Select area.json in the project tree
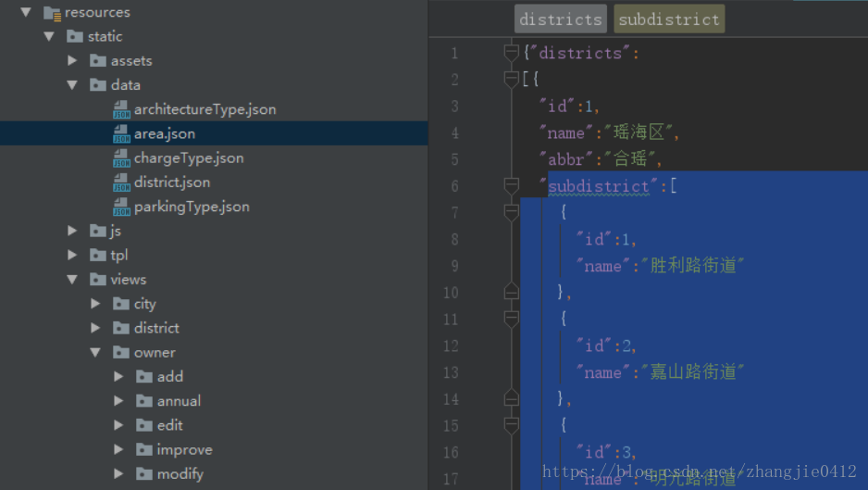This screenshot has height=490, width=868. (165, 133)
